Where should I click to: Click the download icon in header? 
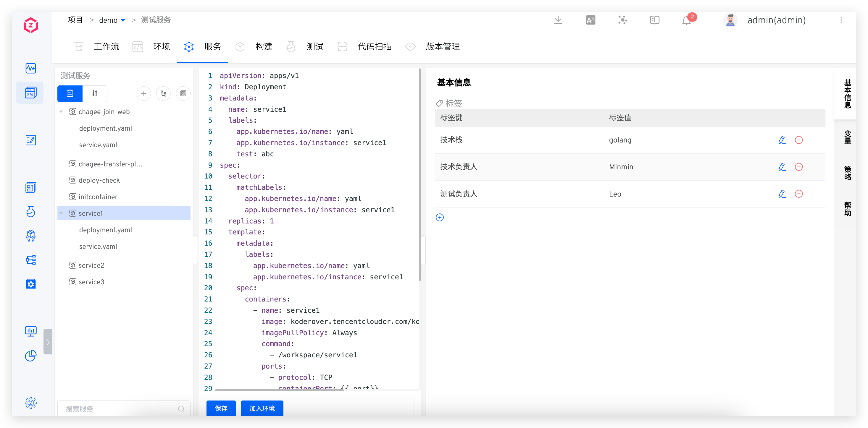pyautogui.click(x=558, y=20)
